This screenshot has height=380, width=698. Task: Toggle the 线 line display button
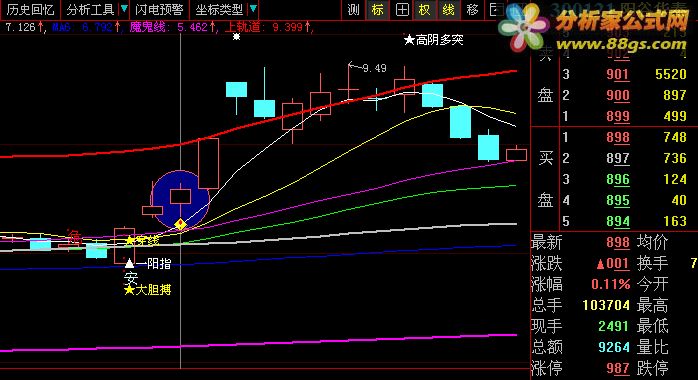[449, 9]
